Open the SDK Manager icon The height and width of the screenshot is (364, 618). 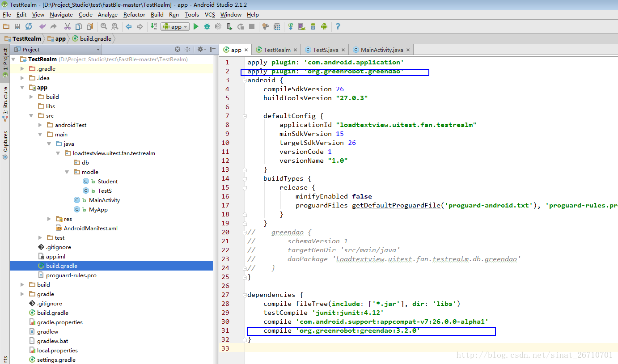(313, 27)
